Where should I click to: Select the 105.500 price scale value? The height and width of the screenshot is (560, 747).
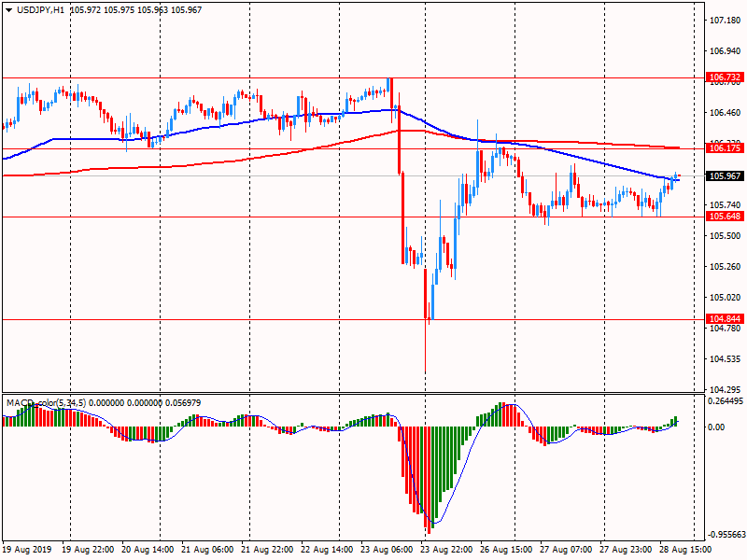726,236
